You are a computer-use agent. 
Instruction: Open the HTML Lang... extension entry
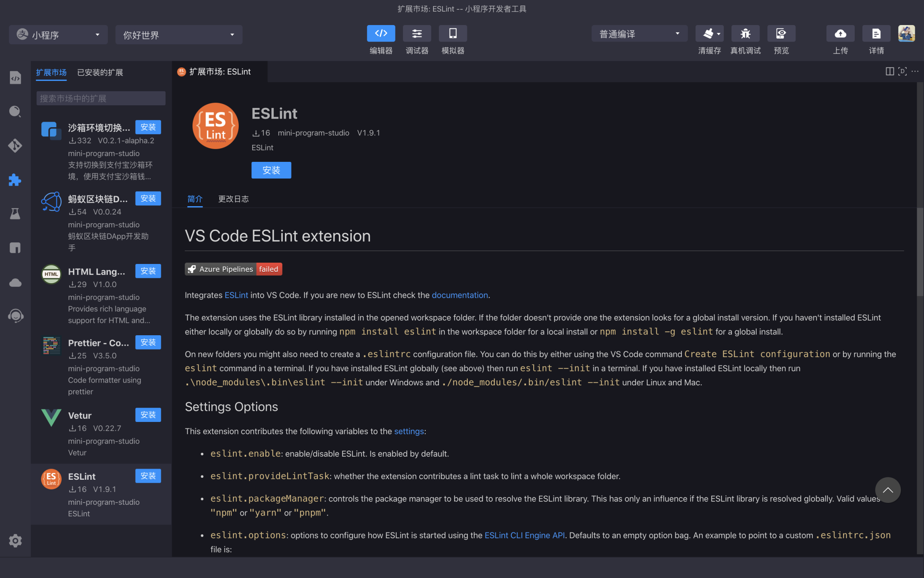tap(101, 295)
